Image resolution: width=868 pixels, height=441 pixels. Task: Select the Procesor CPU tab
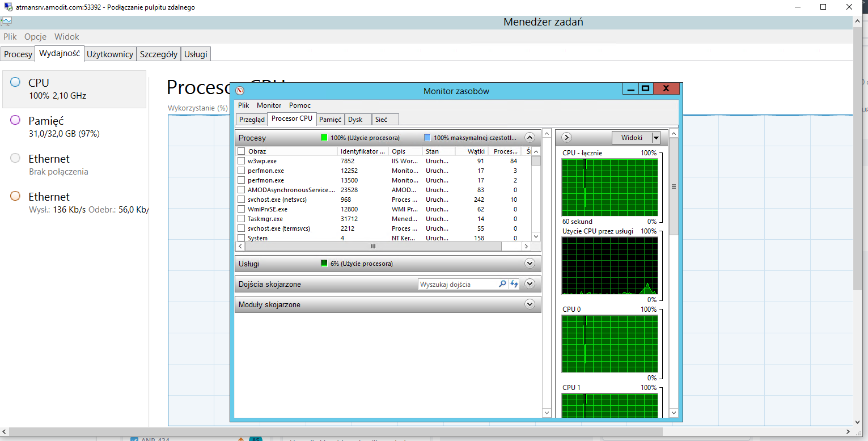point(291,118)
